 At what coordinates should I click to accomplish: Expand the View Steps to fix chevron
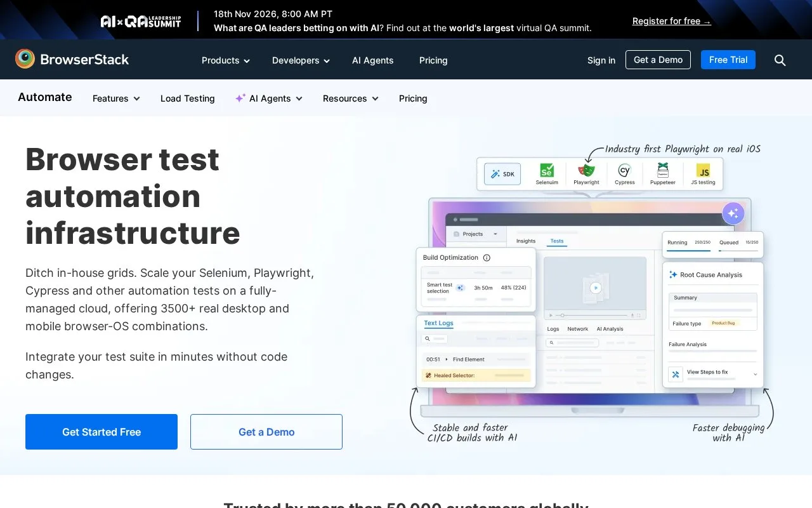755,375
